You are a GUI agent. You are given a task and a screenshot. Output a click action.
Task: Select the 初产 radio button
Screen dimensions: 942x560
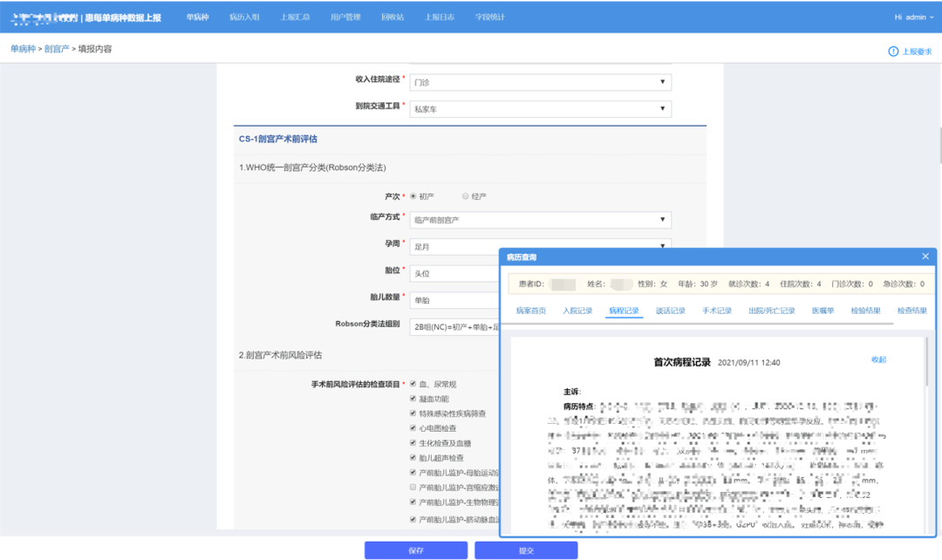tap(413, 196)
